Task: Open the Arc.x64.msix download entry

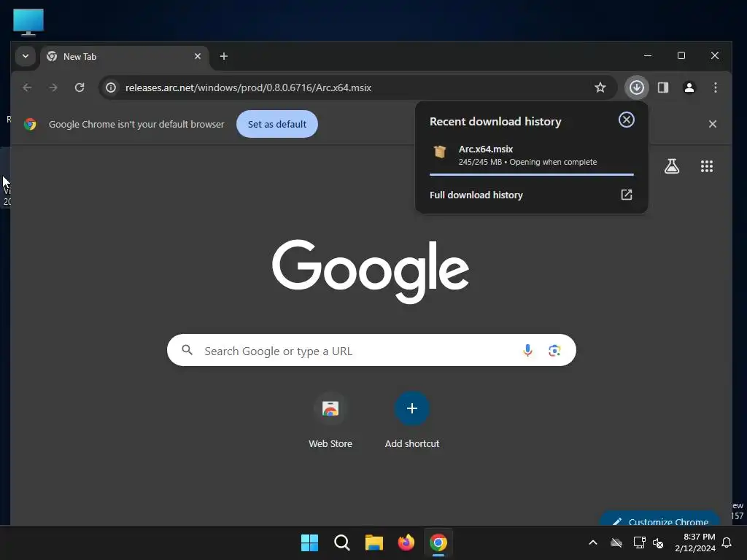Action: pos(531,155)
